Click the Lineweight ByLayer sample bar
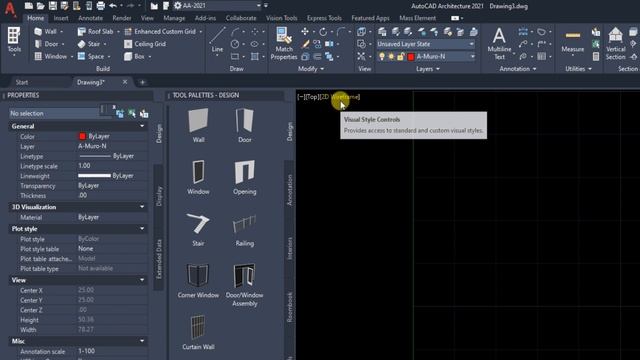Image resolution: width=640 pixels, height=360 pixels. (94, 176)
